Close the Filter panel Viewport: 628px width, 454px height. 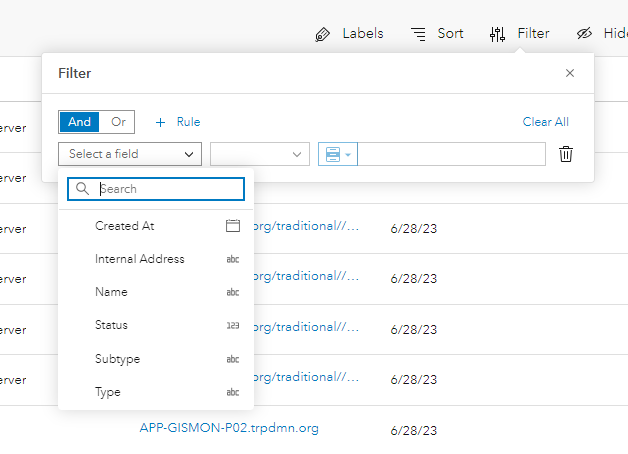point(570,73)
